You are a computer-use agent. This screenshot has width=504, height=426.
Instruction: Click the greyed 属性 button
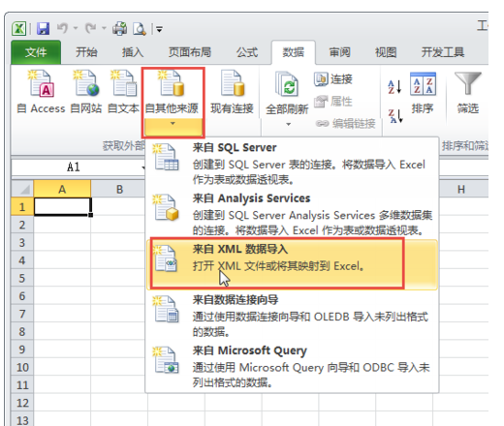pos(333,101)
